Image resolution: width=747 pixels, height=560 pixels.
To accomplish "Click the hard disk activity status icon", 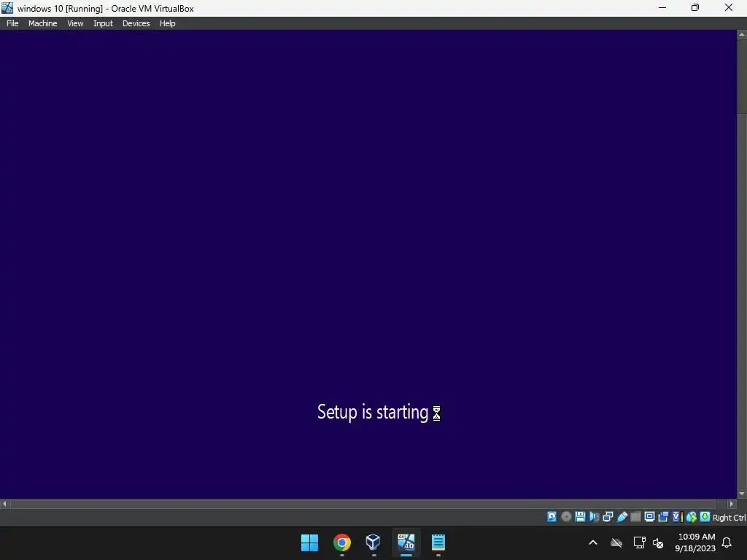I will [x=551, y=517].
